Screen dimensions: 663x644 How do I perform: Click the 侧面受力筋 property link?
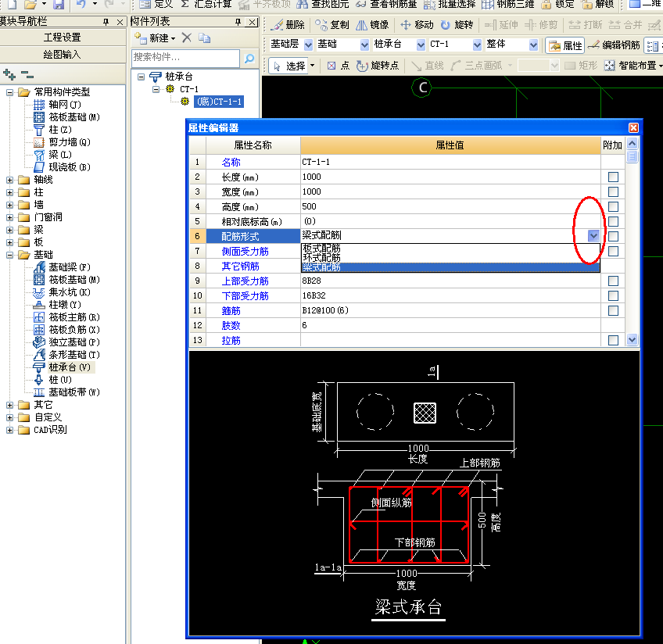245,252
